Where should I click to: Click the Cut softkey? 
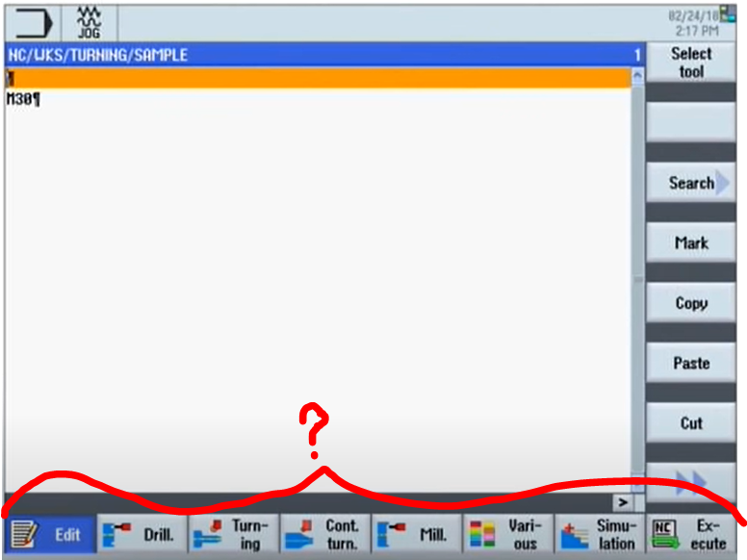point(690,422)
